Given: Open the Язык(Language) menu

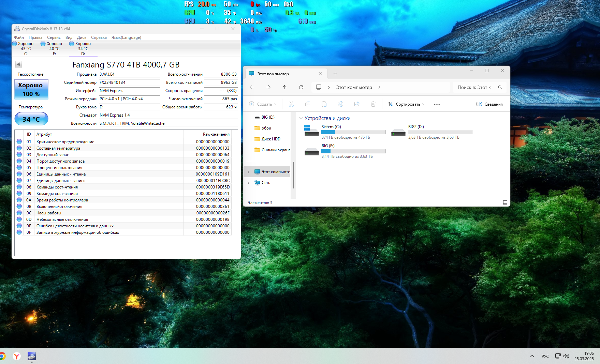Looking at the screenshot, I should click(126, 37).
